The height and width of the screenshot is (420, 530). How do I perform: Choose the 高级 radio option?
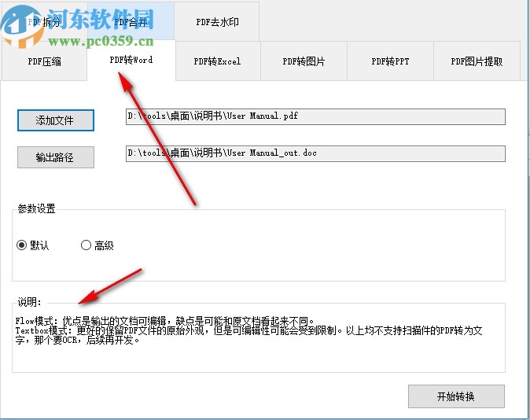click(98, 245)
